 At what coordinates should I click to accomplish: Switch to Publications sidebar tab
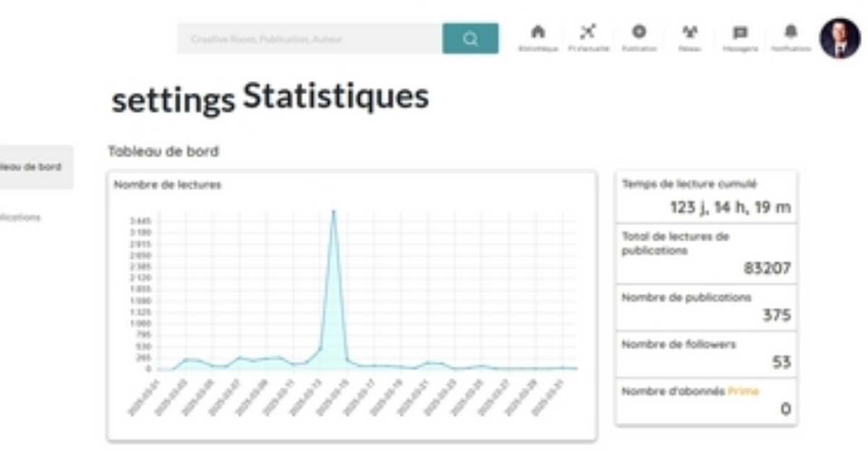pyautogui.click(x=20, y=217)
